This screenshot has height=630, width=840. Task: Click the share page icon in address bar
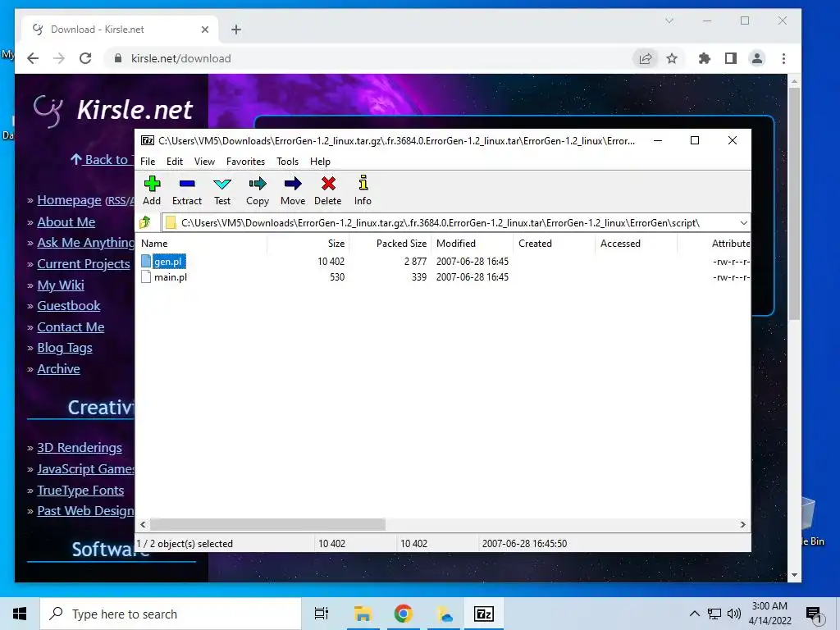[x=646, y=58]
